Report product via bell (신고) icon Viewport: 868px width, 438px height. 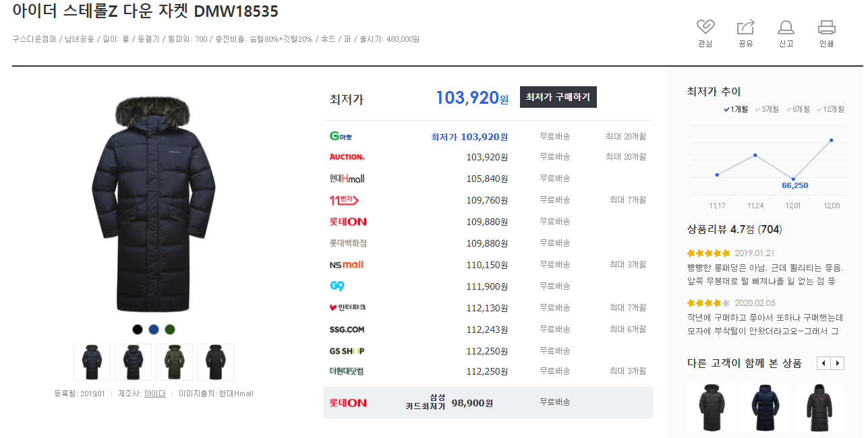click(x=786, y=27)
